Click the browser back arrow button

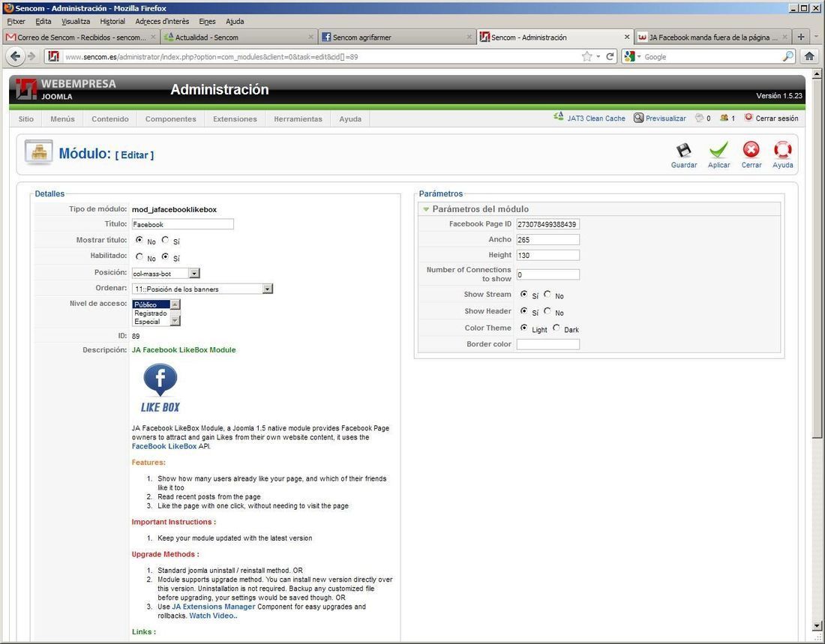(15, 56)
